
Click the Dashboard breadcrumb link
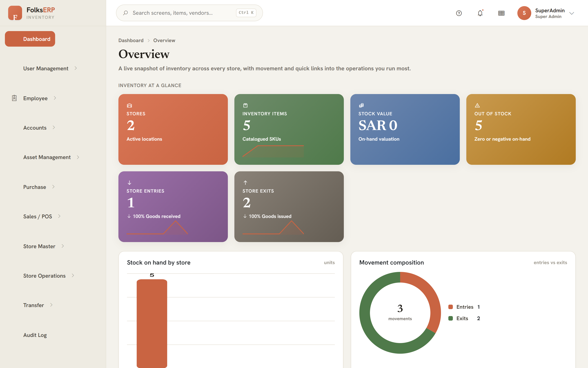pos(131,40)
